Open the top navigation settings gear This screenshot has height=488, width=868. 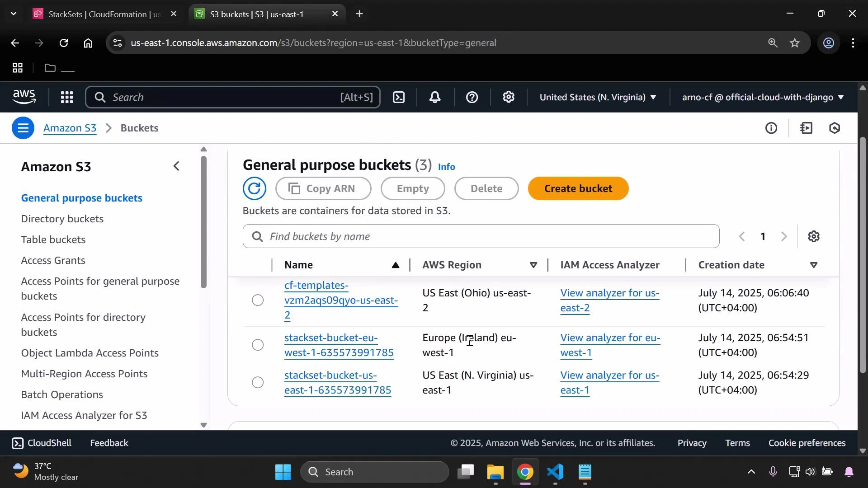[x=509, y=97]
